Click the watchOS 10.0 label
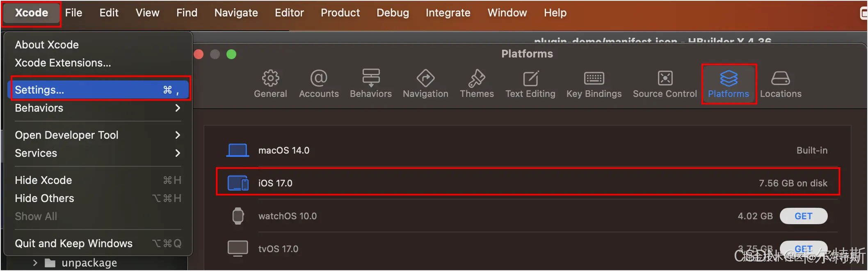Image resolution: width=868 pixels, height=271 pixels. (x=288, y=216)
